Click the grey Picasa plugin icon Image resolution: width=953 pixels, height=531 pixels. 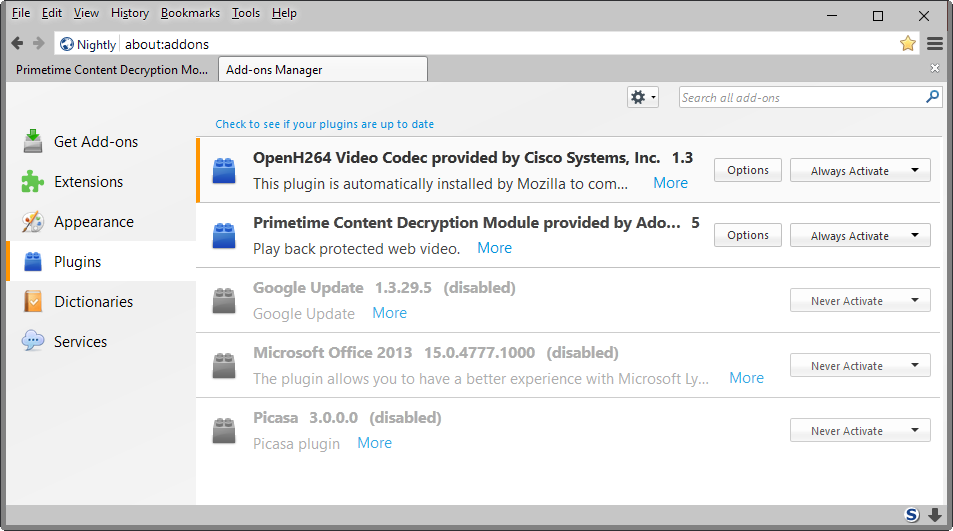[224, 431]
